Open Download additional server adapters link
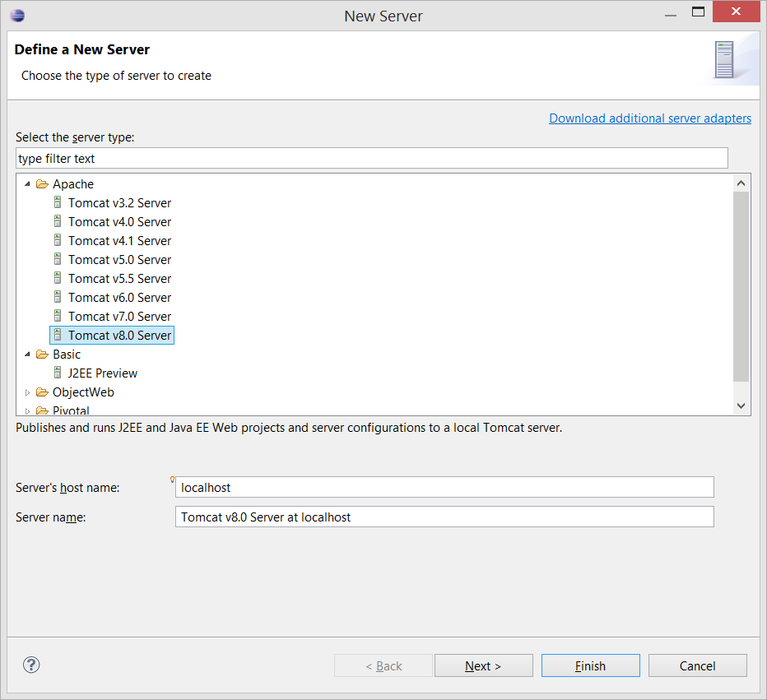Viewport: 767px width, 700px height. [x=650, y=118]
